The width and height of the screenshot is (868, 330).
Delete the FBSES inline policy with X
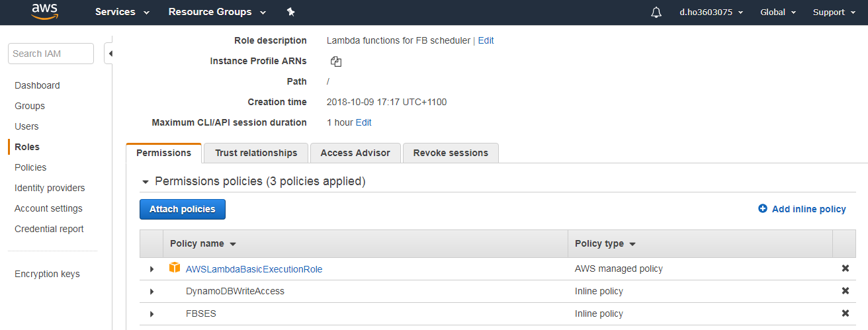pyautogui.click(x=845, y=313)
